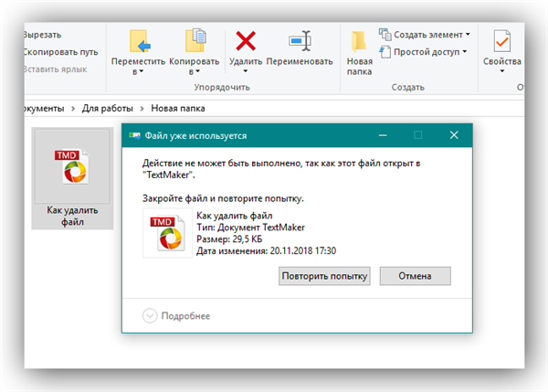Click the Properties checkmark icon
Screen dimensions: 548x392
pyautogui.click(x=502, y=41)
